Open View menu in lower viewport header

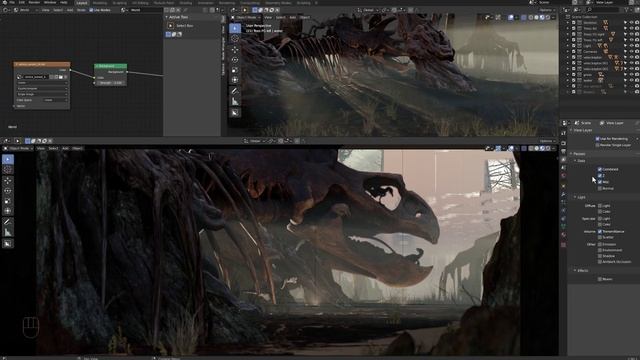pyautogui.click(x=41, y=149)
